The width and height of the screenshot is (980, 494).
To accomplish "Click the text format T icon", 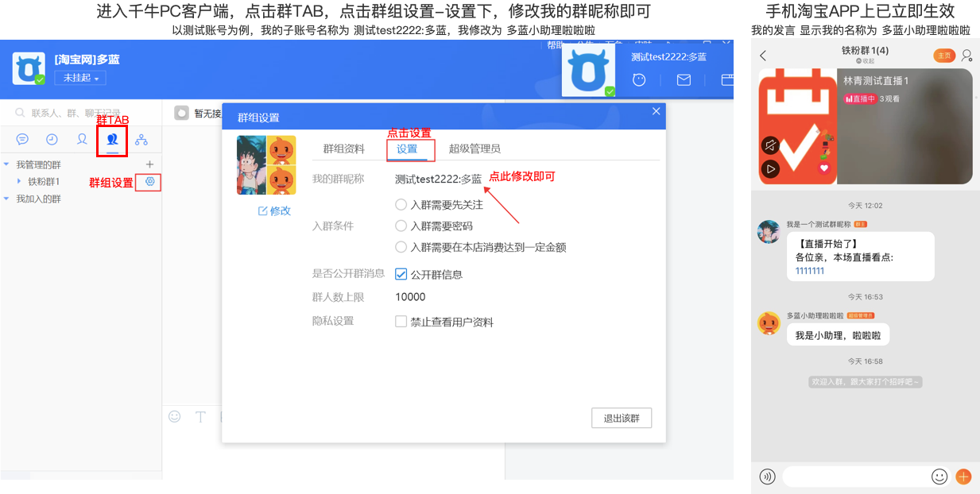I will point(200,416).
